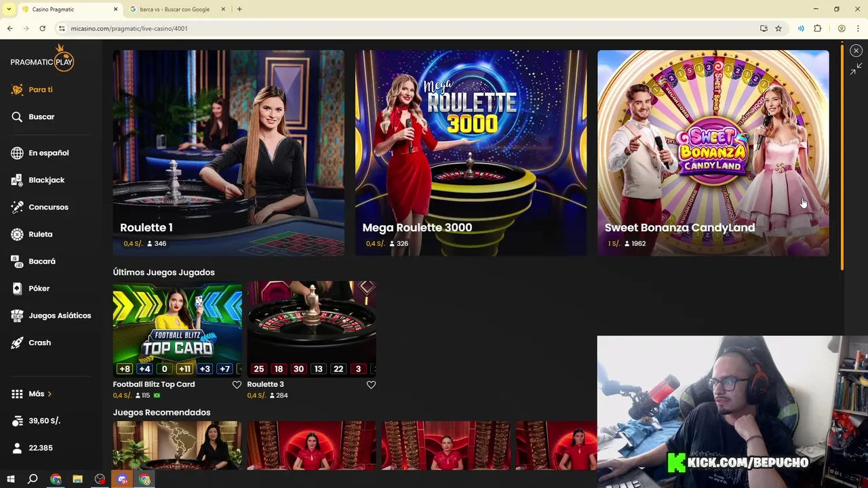
Task: Open Blackjack category
Action: click(38, 180)
